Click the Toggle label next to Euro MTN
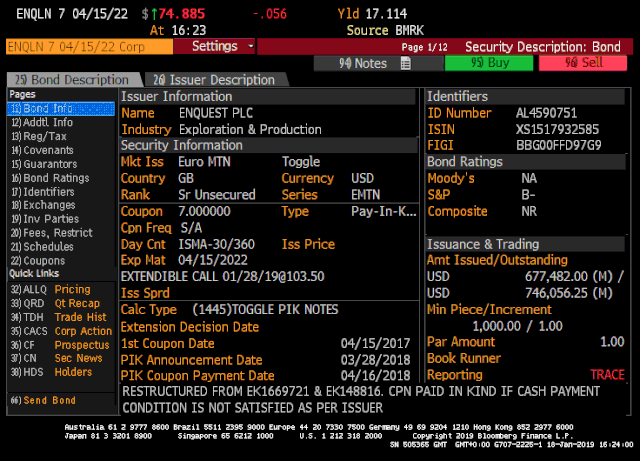640x461 pixels. [301, 162]
